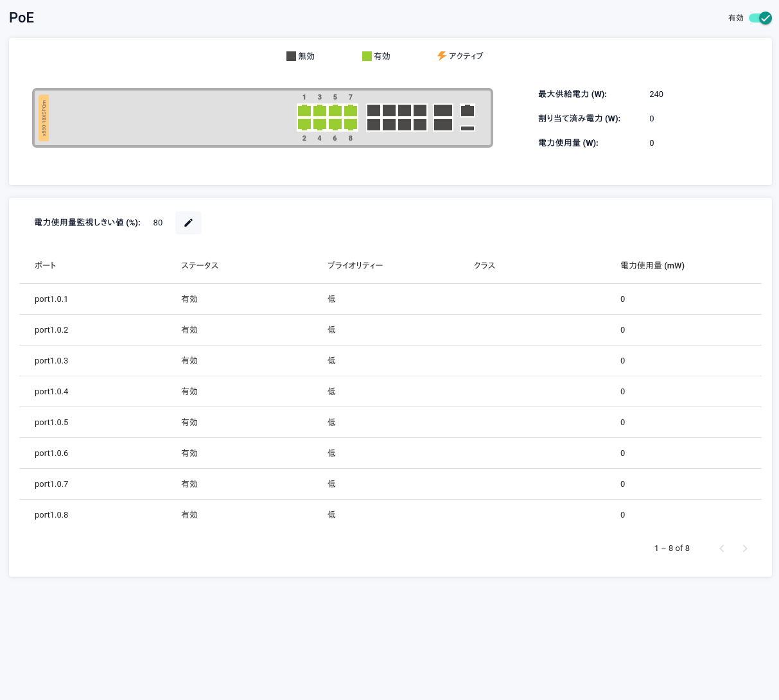Select the port1.0.5 row

(390, 423)
